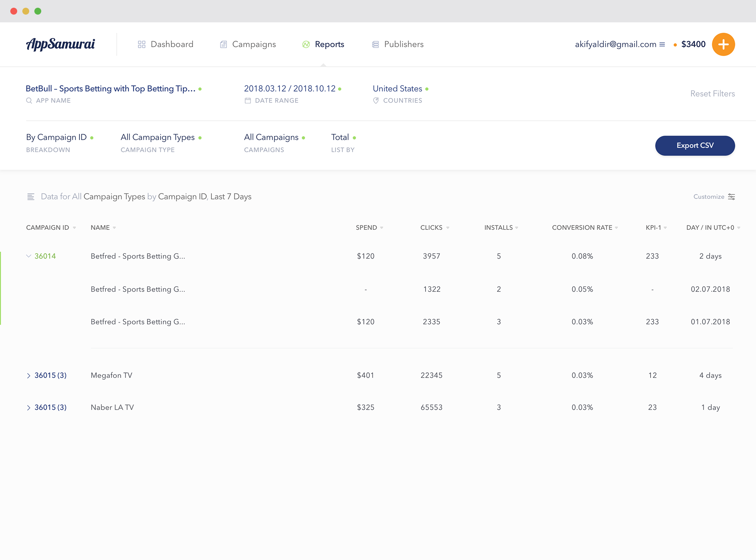The image size is (756, 560).
Task: Click the Naber LA TV campaign name
Action: click(113, 408)
